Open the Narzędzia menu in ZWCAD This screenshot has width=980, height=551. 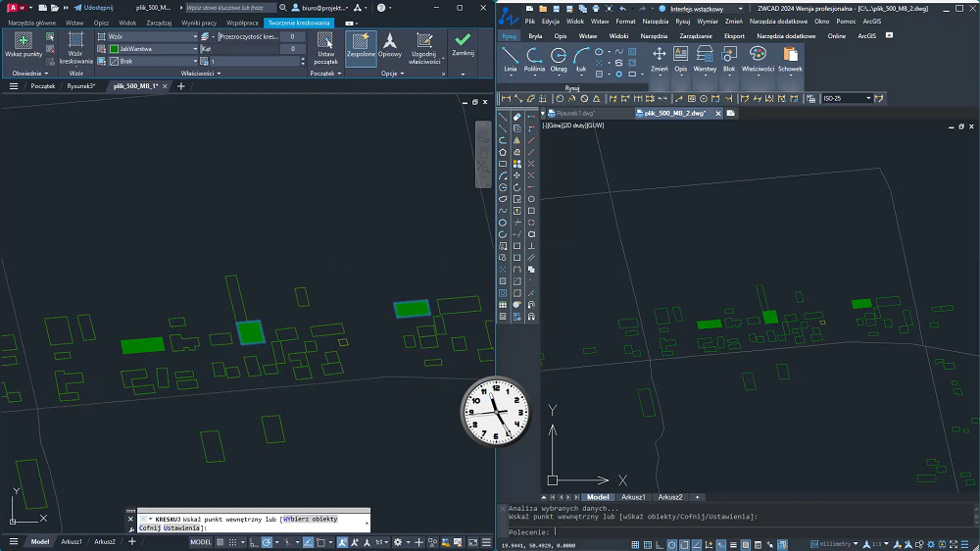[655, 21]
